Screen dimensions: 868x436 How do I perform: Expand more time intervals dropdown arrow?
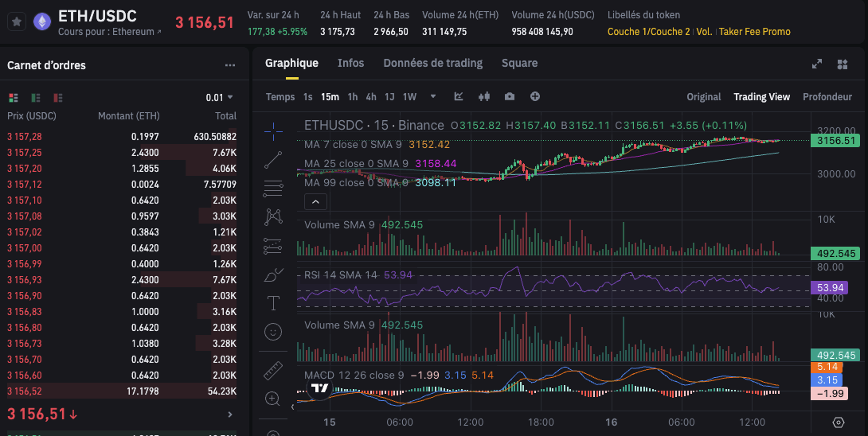pos(433,96)
